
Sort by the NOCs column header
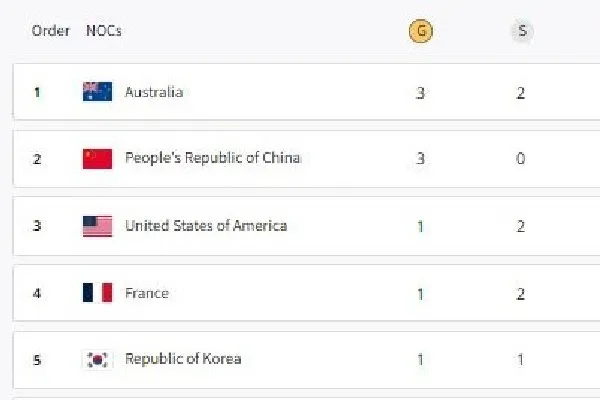(x=104, y=31)
